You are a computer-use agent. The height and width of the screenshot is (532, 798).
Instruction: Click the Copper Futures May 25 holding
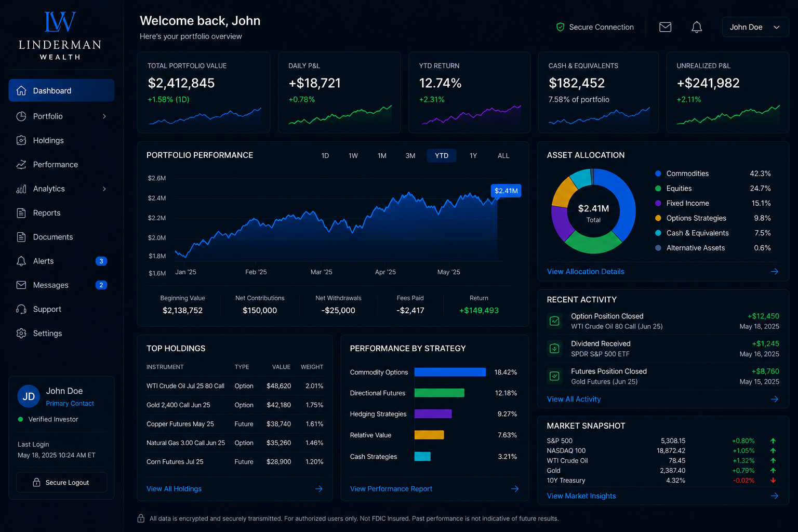tap(235, 424)
